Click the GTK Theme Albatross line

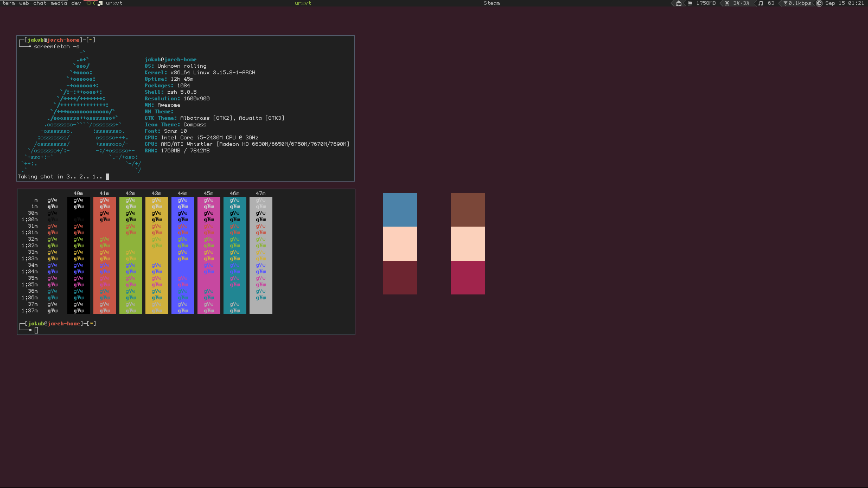[x=214, y=118]
